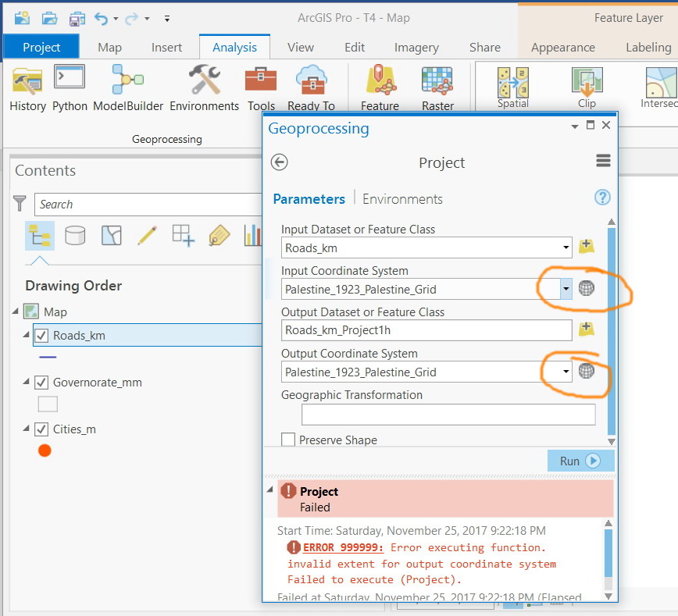Image resolution: width=678 pixels, height=616 pixels.
Task: Collapse Roads_km layer legend
Action: 27,334
